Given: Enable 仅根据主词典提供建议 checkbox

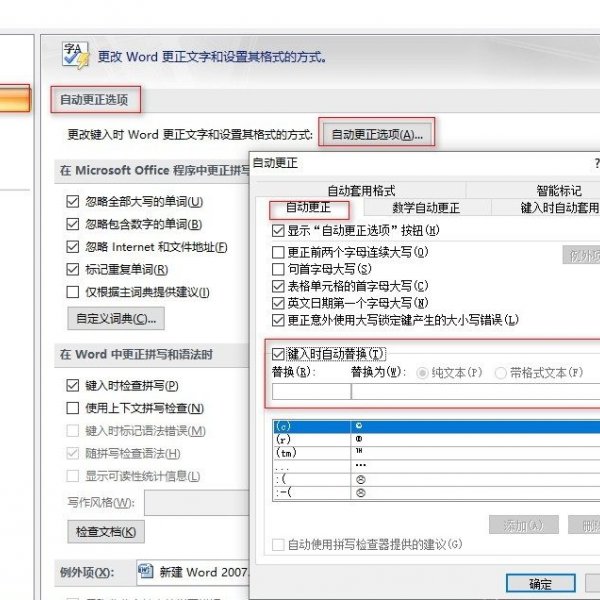Looking at the screenshot, I should coord(73,292).
